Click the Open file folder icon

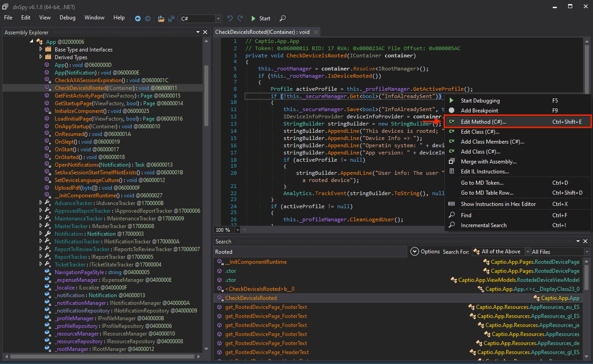pos(161,19)
